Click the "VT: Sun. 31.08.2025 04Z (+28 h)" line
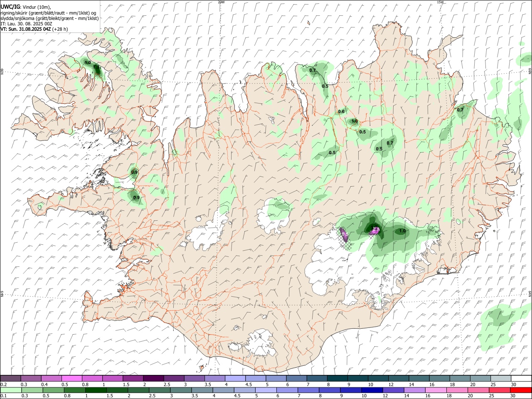 (34, 29)
